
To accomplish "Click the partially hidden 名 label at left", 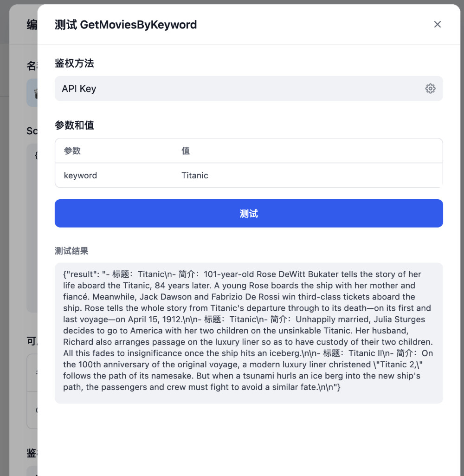I will [x=31, y=66].
